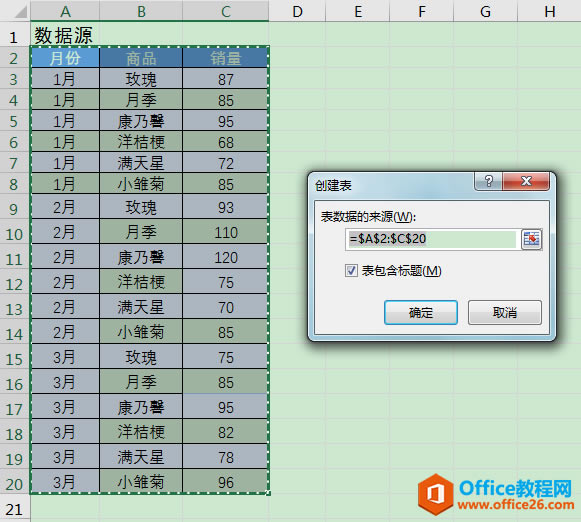Click cell with value 120

pos(226,257)
